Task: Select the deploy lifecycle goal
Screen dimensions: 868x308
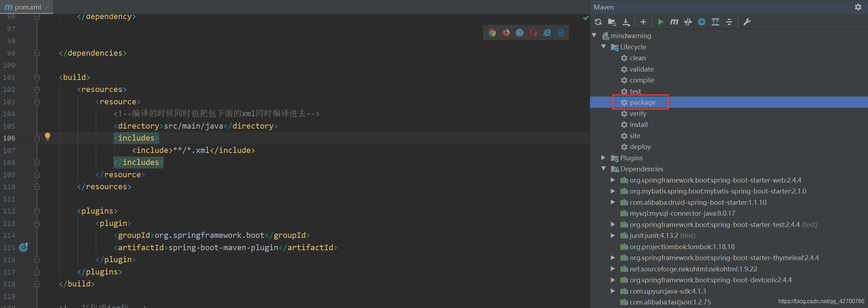Action: tap(636, 147)
